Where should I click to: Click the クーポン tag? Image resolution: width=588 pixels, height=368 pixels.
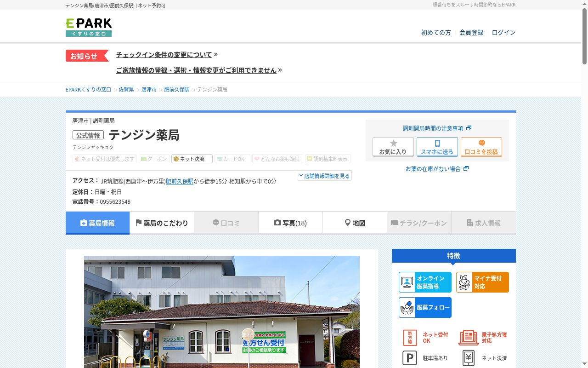point(154,159)
